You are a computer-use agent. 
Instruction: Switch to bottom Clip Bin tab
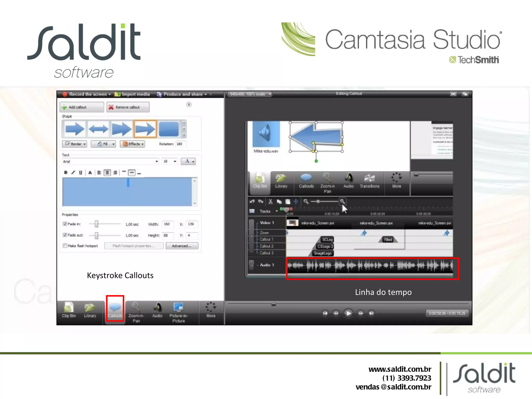click(x=69, y=310)
